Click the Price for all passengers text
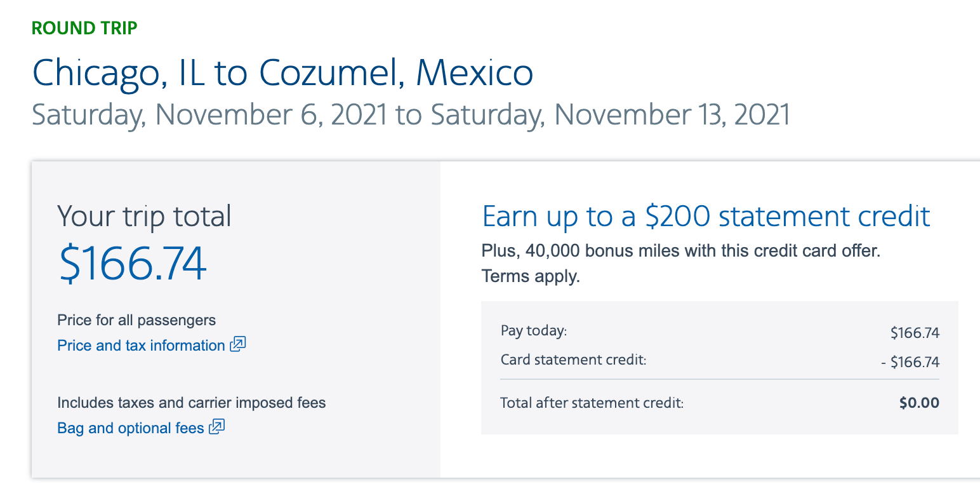This screenshot has width=980, height=498. (136, 320)
